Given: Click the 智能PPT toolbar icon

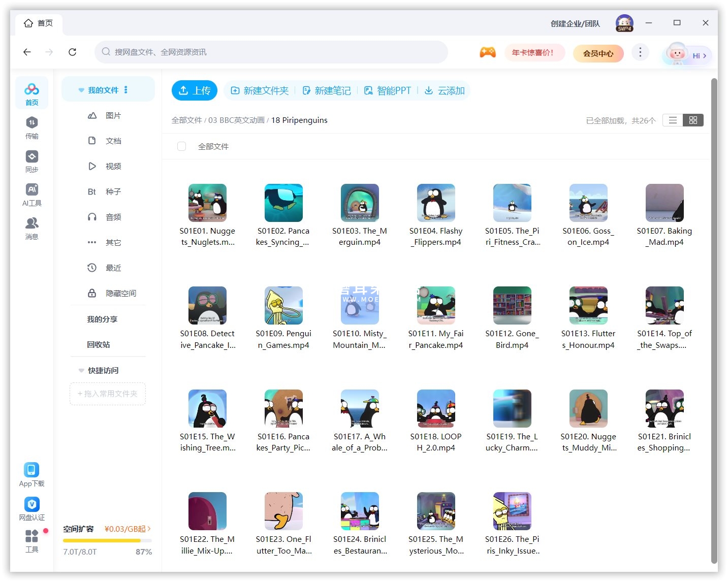Looking at the screenshot, I should click(x=368, y=90).
